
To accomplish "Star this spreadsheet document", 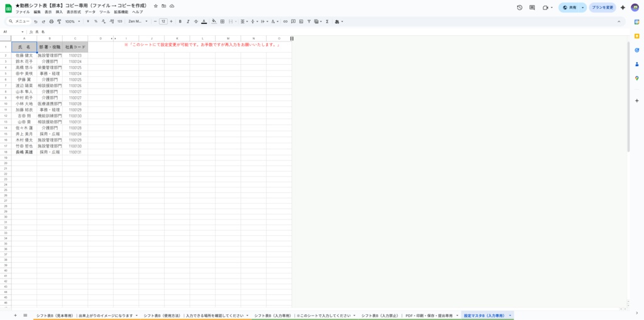I will pyautogui.click(x=156, y=6).
